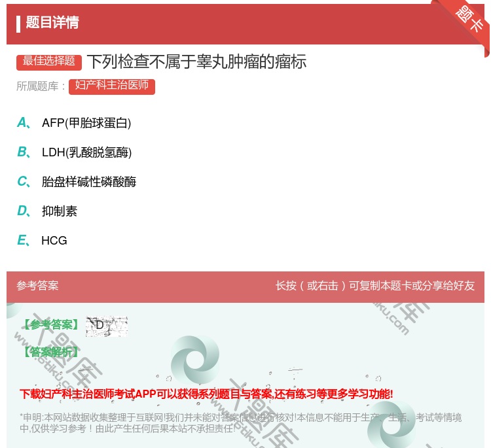The height and width of the screenshot is (448, 491).
Task: Click the 申明 disclaimer text
Action: (x=240, y=423)
